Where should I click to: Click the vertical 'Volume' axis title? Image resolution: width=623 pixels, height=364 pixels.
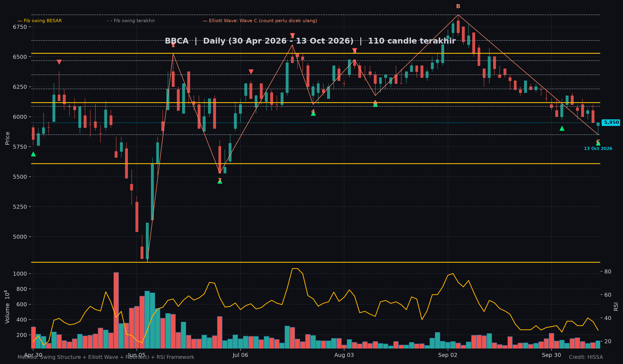7,307
